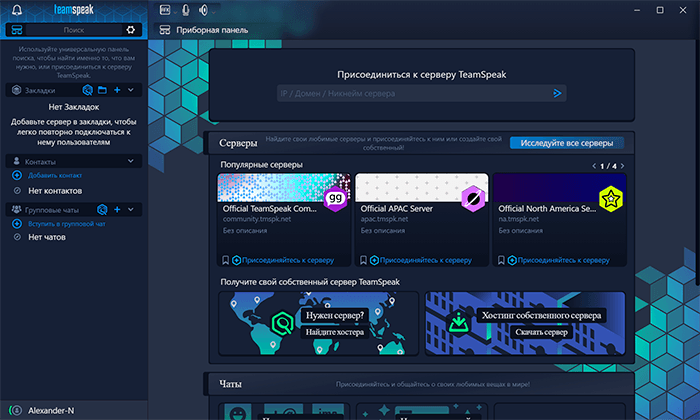The height and width of the screenshot is (420, 700).
Task: Add a new bookmark with plus
Action: (117, 90)
